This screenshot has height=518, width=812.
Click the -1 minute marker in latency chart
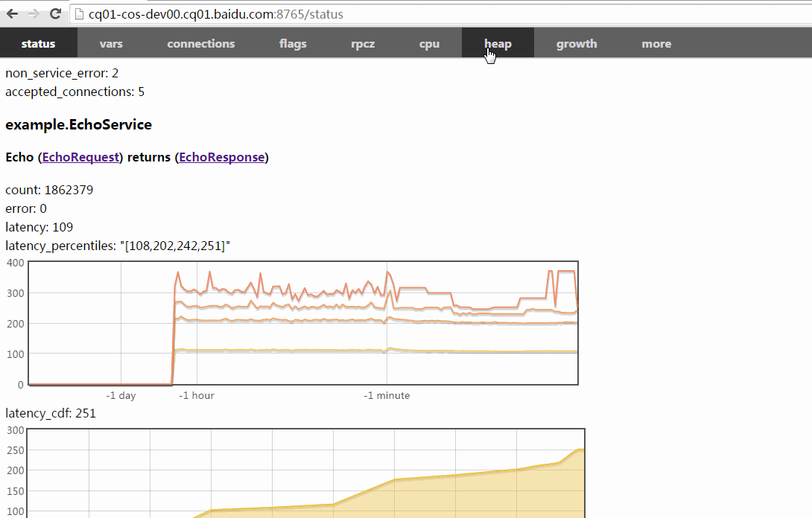pos(386,395)
